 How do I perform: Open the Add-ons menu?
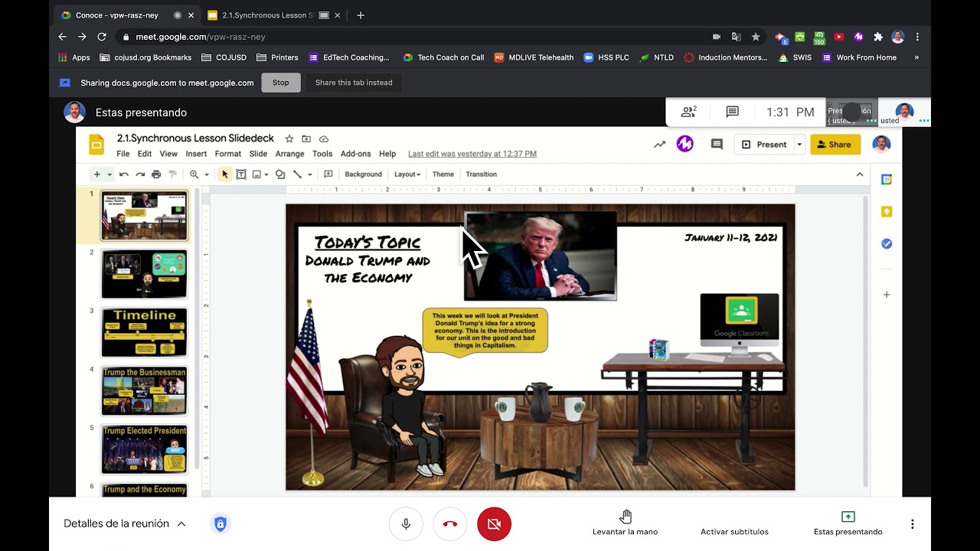[355, 154]
